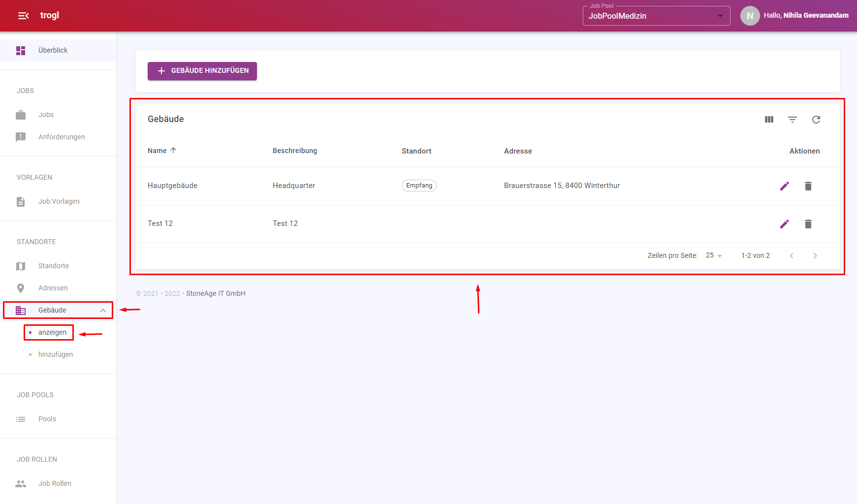Image resolution: width=857 pixels, height=504 pixels.
Task: Open the Job Pool dropdown JobPoolMedizin
Action: tap(656, 16)
